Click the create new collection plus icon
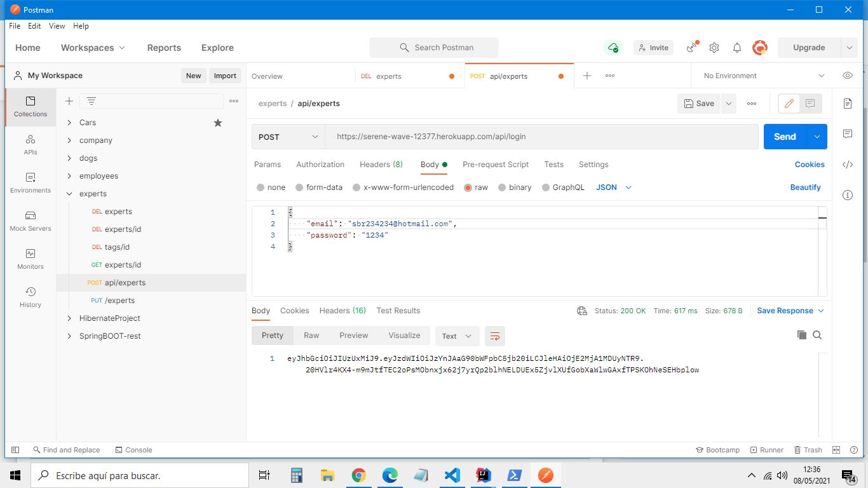 pos(69,101)
